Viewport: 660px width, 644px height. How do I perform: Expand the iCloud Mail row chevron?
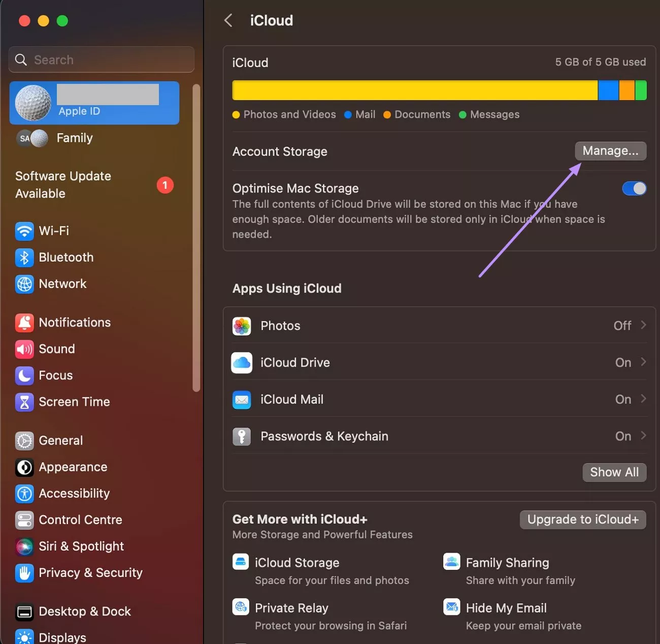tap(643, 399)
